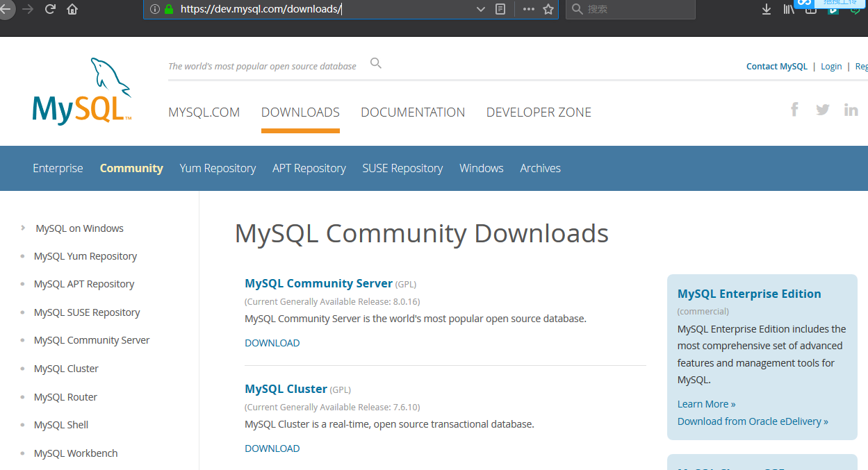Click text 'Current Generally Available Release: 7.6.10'
The width and height of the screenshot is (868, 470).
(x=332, y=408)
